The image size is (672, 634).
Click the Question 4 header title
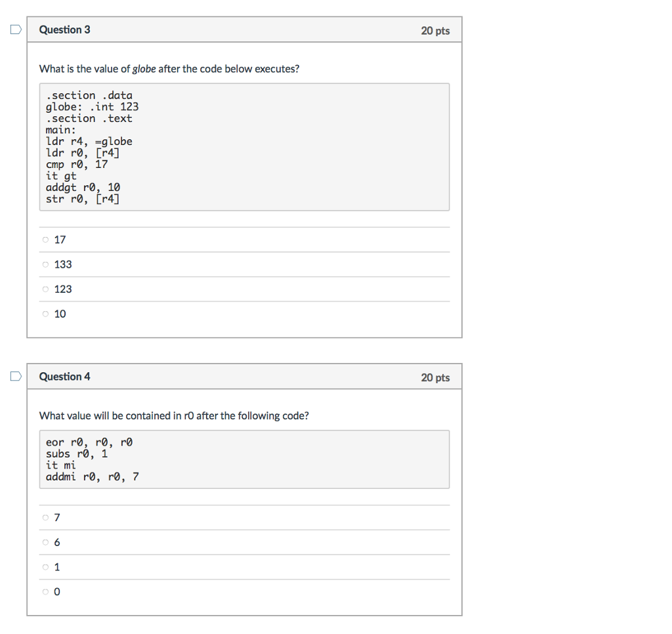[65, 376]
